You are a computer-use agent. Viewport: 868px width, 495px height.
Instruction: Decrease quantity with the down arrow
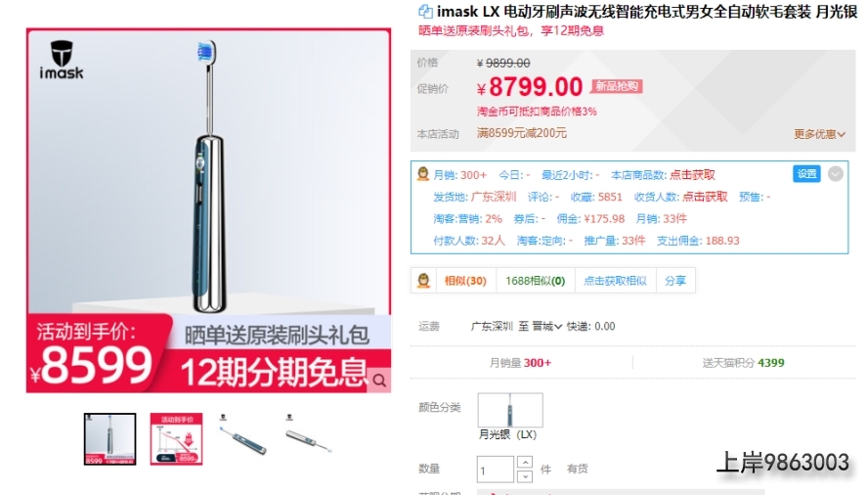[525, 476]
